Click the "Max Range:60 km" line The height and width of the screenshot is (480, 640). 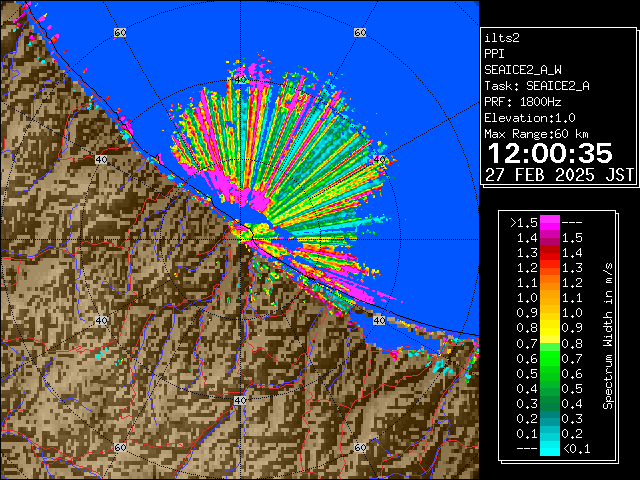click(536, 134)
